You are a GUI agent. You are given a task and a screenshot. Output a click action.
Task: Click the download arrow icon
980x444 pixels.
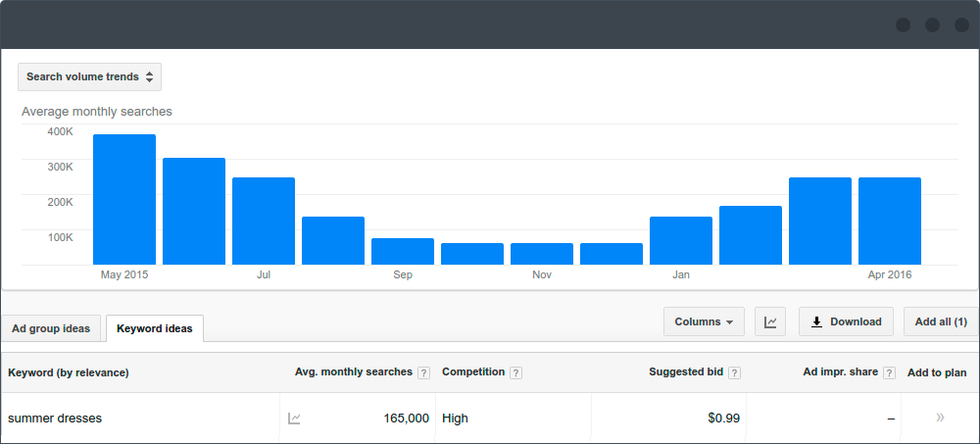pos(816,322)
